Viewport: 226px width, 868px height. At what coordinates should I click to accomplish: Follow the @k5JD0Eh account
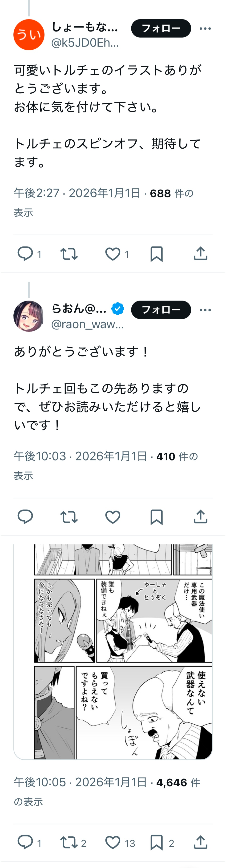click(x=161, y=28)
